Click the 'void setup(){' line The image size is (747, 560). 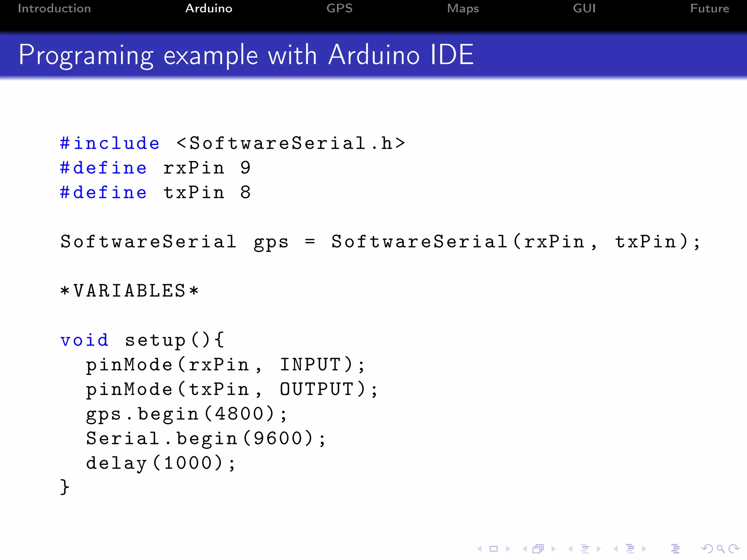pyautogui.click(x=142, y=341)
